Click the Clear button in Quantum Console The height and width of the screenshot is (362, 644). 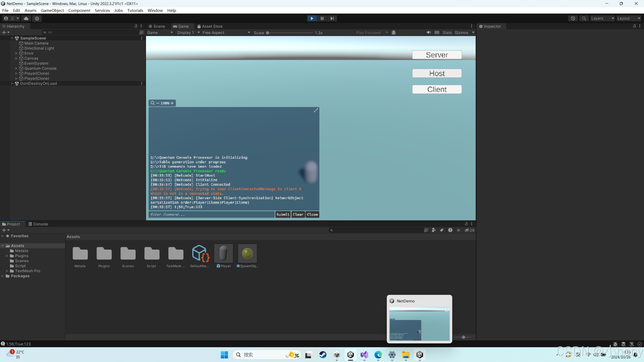point(298,214)
